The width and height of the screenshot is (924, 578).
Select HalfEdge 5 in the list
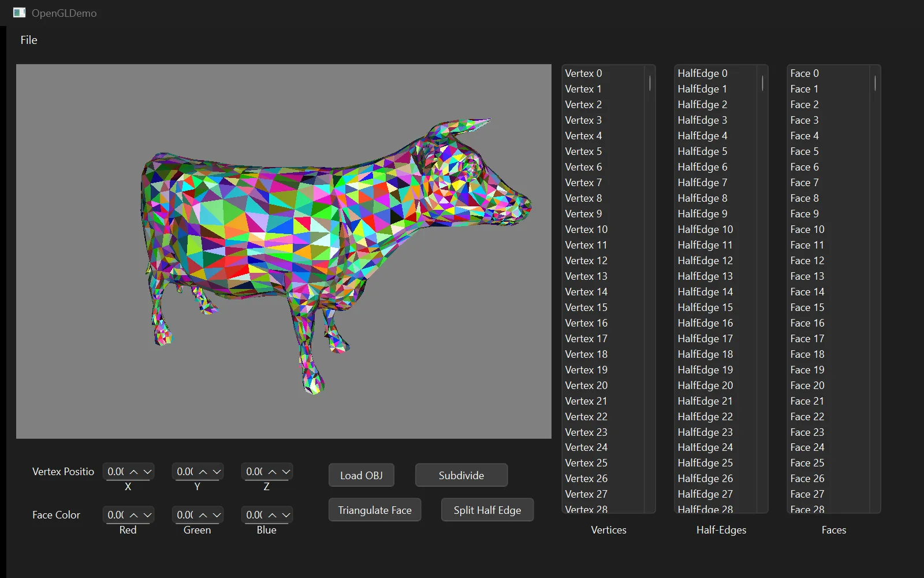coord(716,151)
